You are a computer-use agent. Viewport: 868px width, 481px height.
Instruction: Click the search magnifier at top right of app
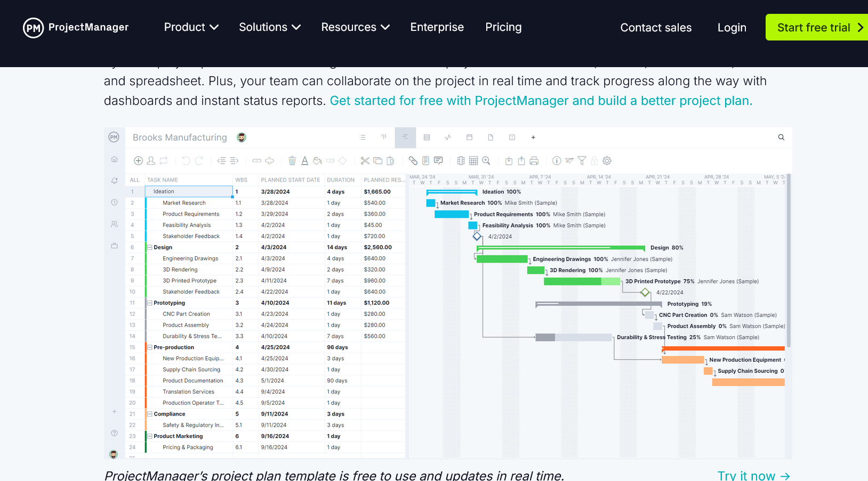point(781,137)
